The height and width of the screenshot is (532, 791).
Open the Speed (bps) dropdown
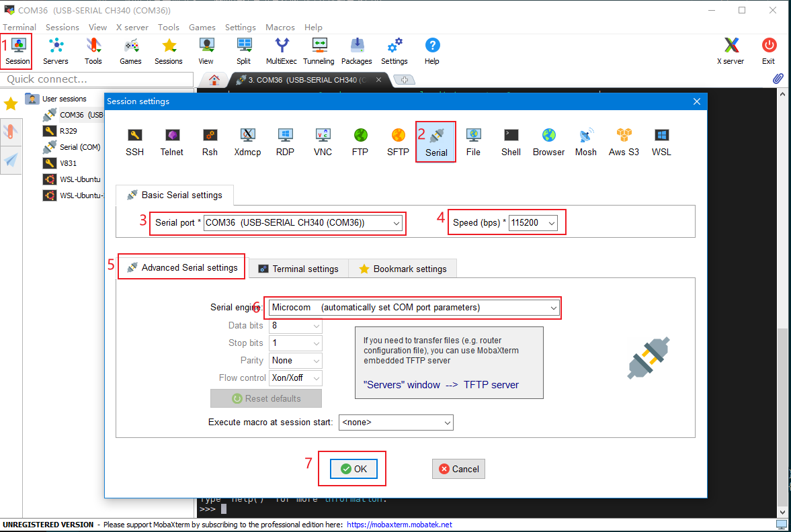point(551,223)
